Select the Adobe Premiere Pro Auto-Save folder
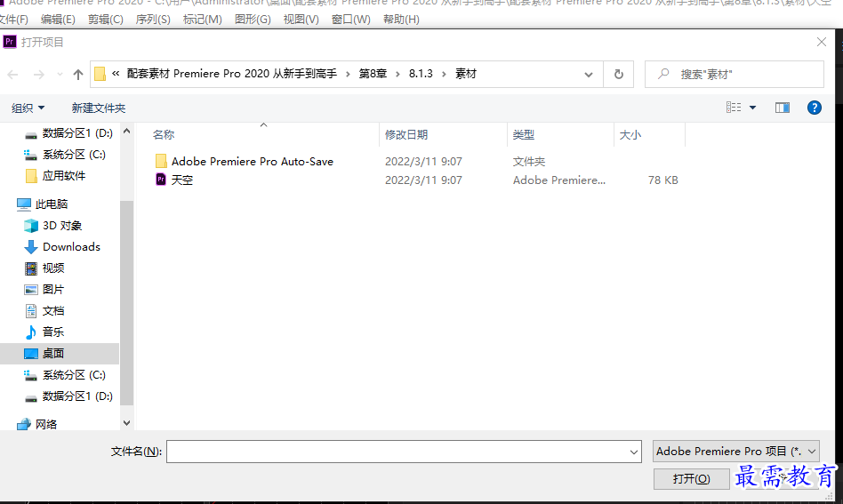This screenshot has height=504, width=843. pyautogui.click(x=253, y=161)
